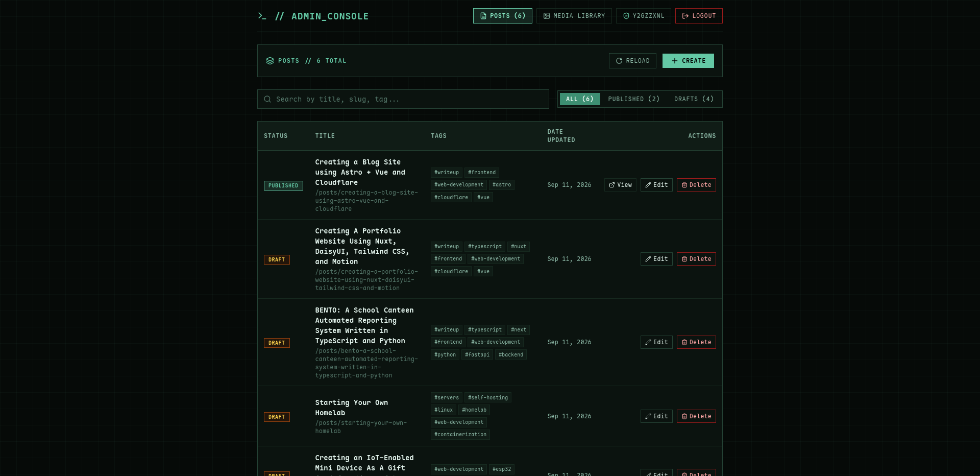This screenshot has height=476, width=980.
Task: Switch to PUBLISHED (2) filter tab
Action: [x=634, y=99]
